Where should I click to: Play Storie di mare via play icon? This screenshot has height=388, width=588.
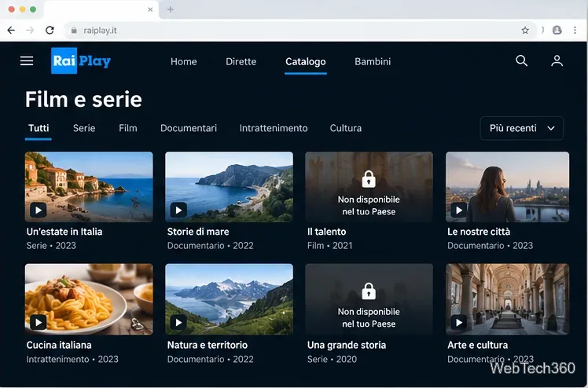178,210
